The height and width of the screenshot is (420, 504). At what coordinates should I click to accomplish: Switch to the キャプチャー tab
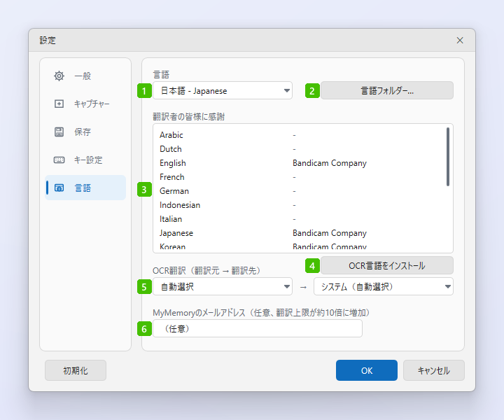[85, 104]
